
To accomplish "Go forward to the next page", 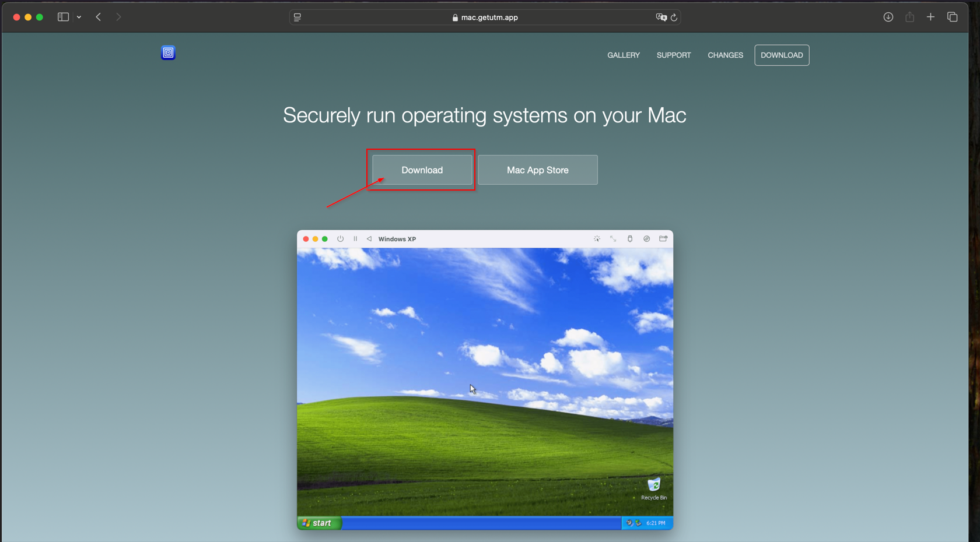I will (118, 17).
